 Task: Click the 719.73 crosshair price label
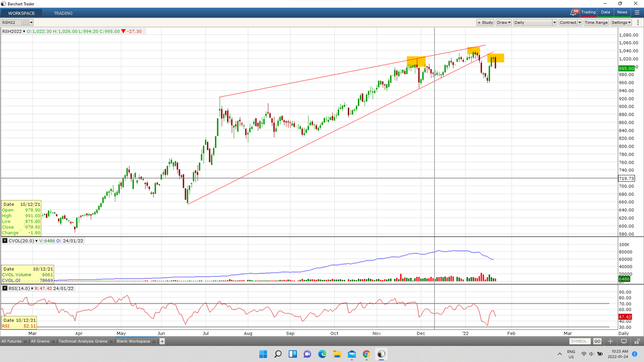click(x=626, y=178)
